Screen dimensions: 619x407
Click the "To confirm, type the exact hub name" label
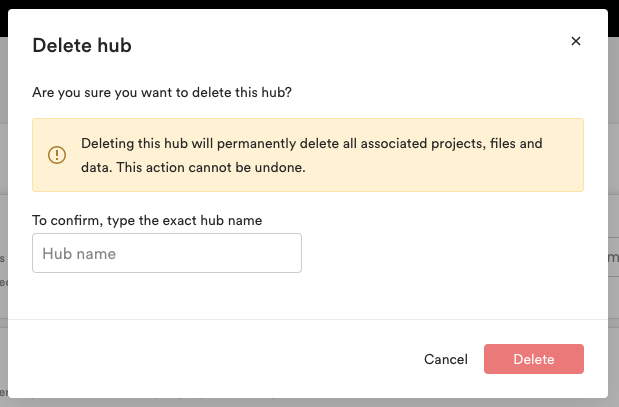(x=147, y=220)
